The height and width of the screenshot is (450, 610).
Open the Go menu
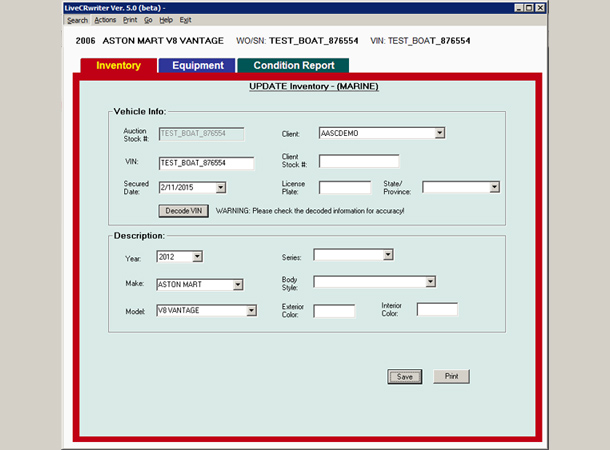pyautogui.click(x=148, y=20)
